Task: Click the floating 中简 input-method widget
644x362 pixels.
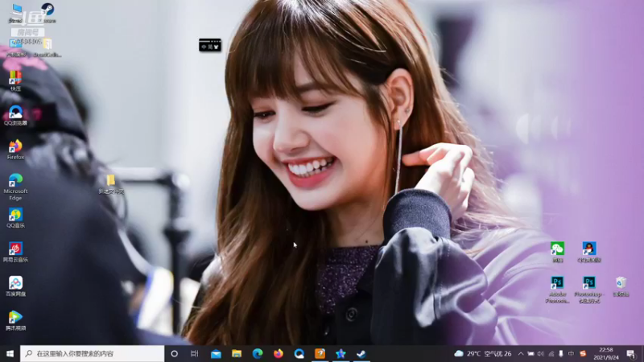Action: (x=210, y=45)
